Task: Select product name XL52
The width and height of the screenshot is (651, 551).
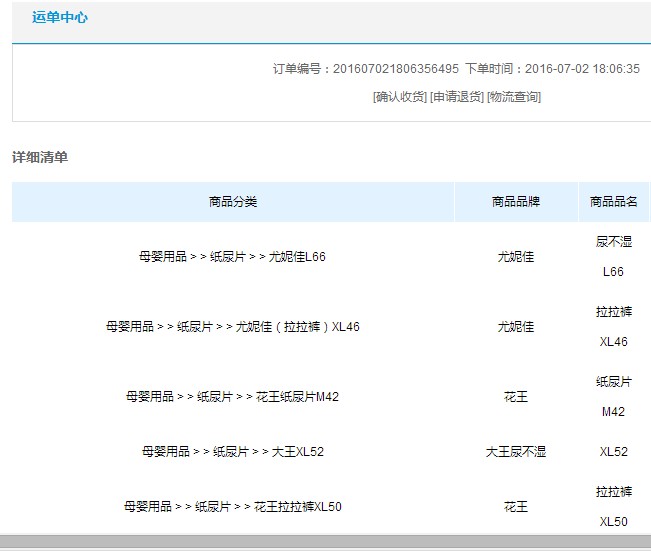Action: click(x=614, y=451)
